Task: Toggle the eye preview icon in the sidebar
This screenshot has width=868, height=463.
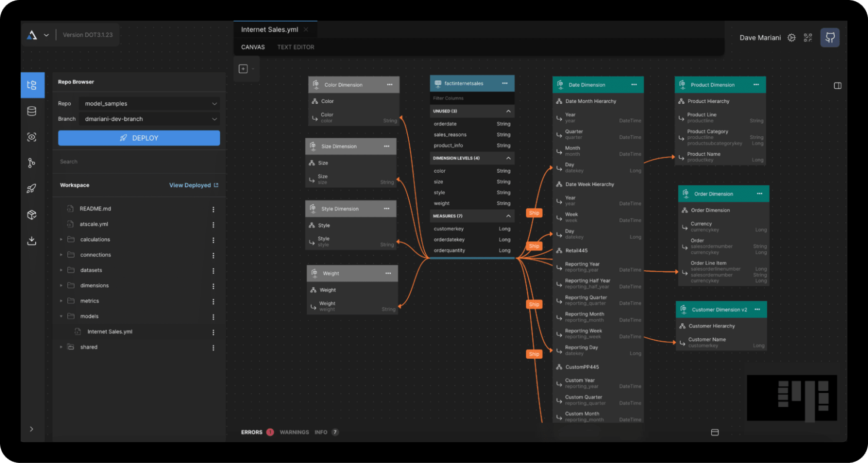Action: [32, 137]
